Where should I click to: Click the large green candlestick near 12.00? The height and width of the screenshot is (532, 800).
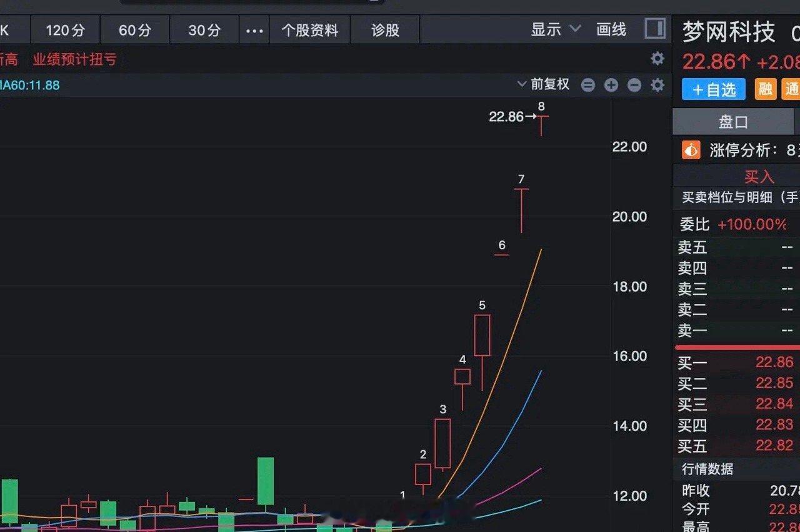pyautogui.click(x=266, y=481)
